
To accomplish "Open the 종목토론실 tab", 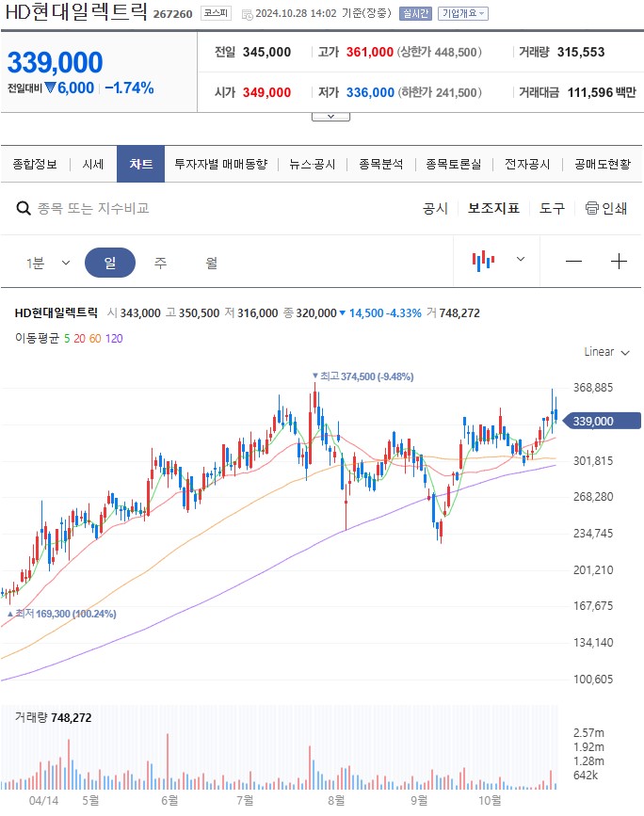I will click(x=454, y=165).
